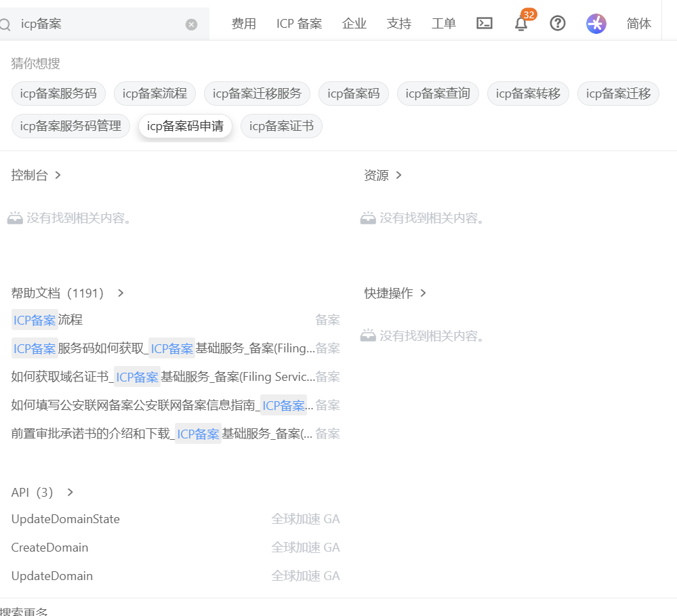This screenshot has height=616, width=677.
Task: Choose the icp备案证书 suggestion chip
Action: click(x=281, y=126)
